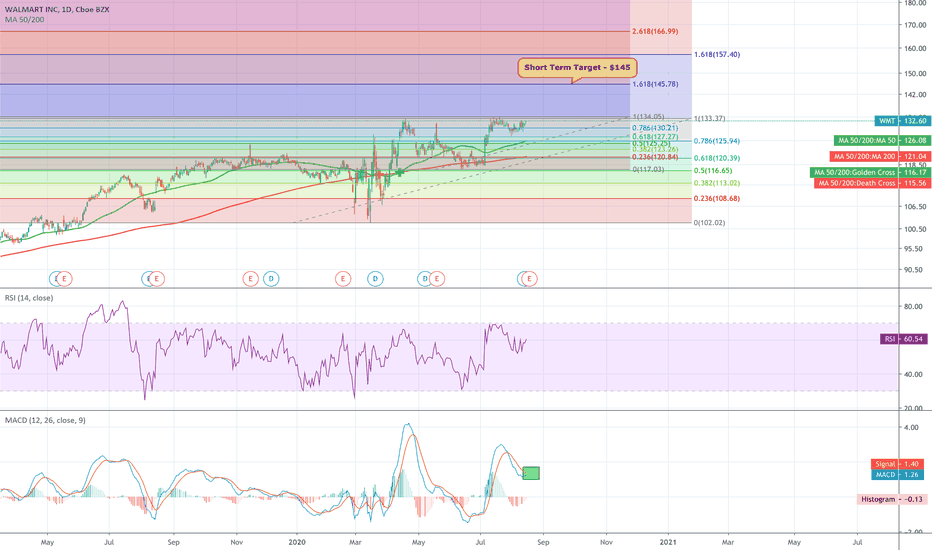
Task: Click the 0.5(116.65) Fibonacci label
Action: coord(713,171)
